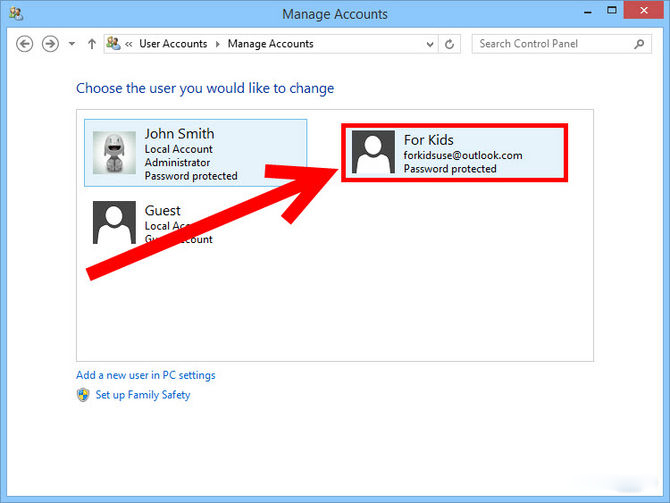This screenshot has height=503, width=670.
Task: Click the Family Safety shield icon
Action: 83,395
